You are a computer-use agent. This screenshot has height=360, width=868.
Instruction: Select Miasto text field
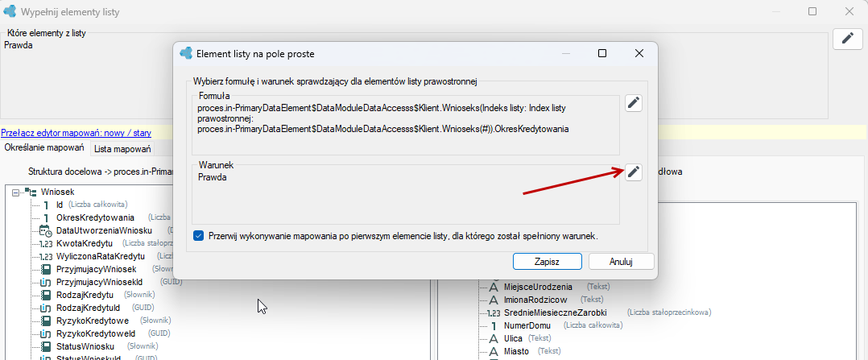pyautogui.click(x=516, y=352)
